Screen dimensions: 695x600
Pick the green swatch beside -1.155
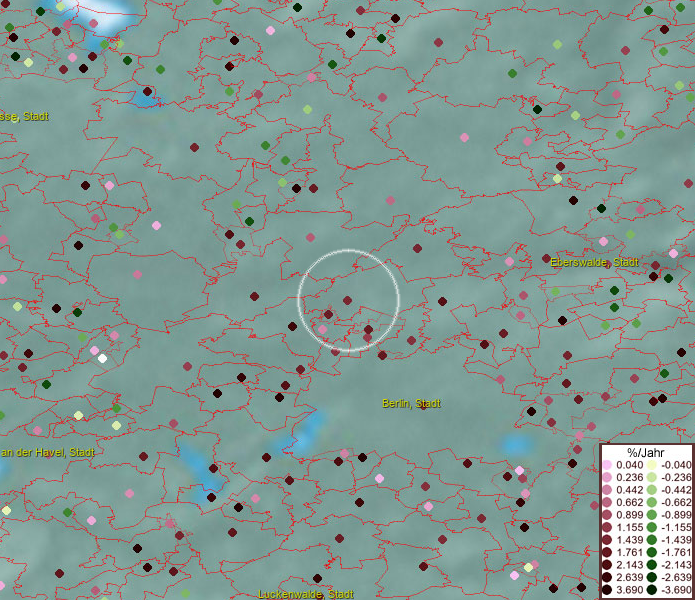(x=652, y=527)
